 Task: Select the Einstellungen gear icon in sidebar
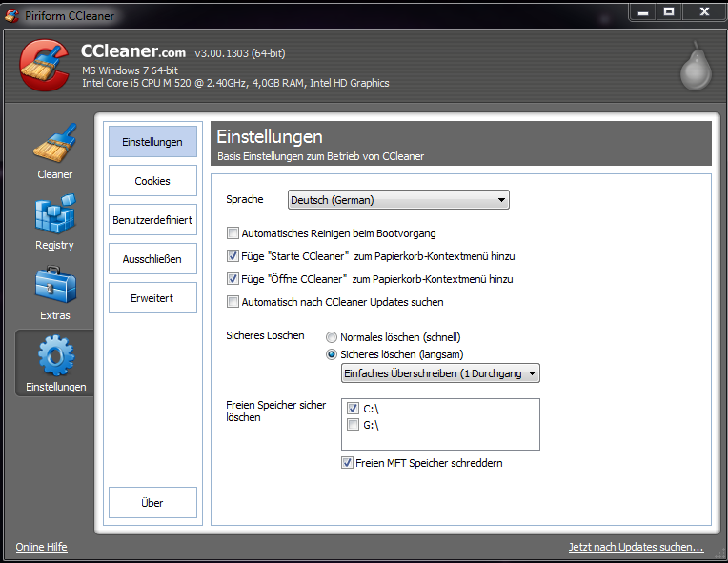click(x=54, y=357)
